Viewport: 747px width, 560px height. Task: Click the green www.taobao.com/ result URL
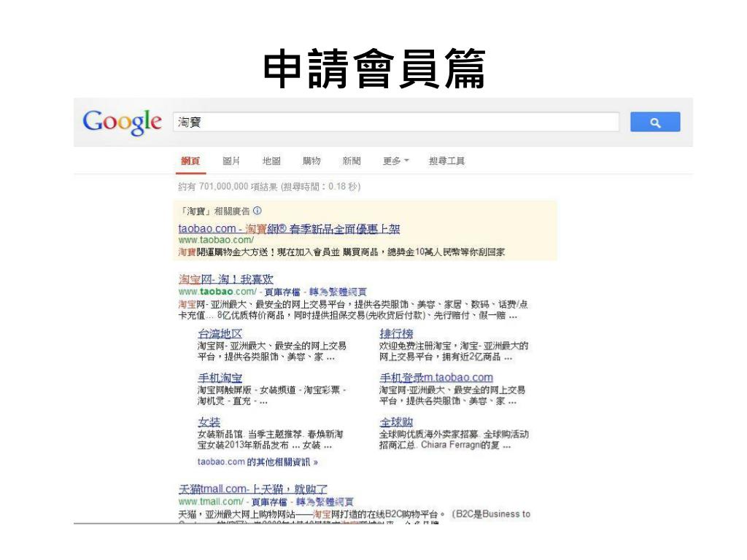pos(217,292)
